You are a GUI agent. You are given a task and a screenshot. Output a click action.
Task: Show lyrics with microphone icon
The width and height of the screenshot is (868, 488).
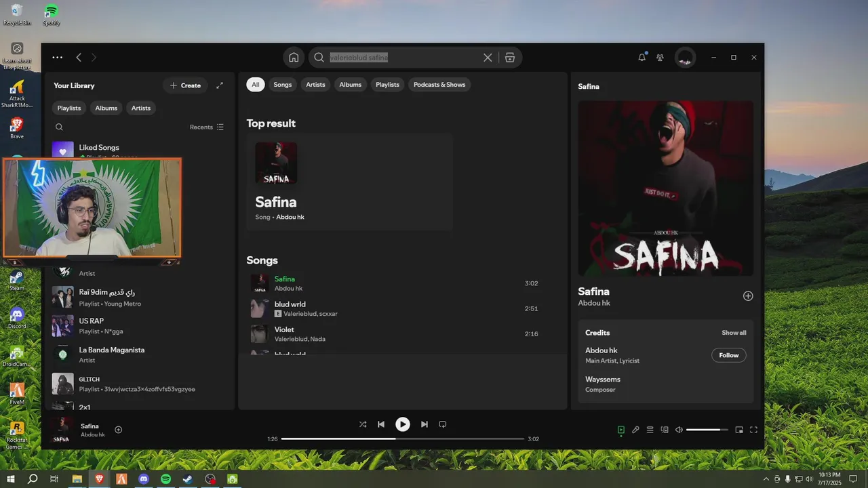click(635, 430)
